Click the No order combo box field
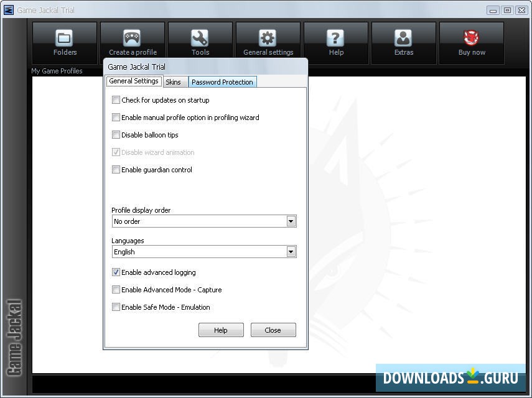 (x=204, y=221)
